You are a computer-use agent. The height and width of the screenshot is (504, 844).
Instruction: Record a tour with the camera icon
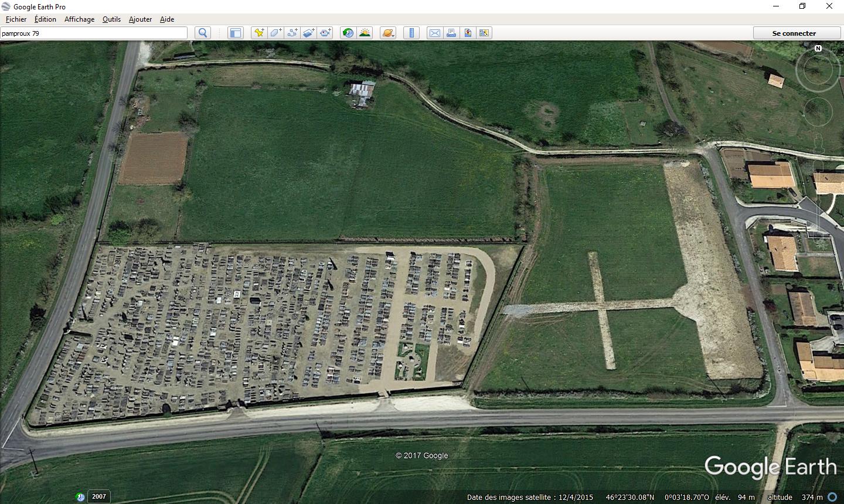325,33
